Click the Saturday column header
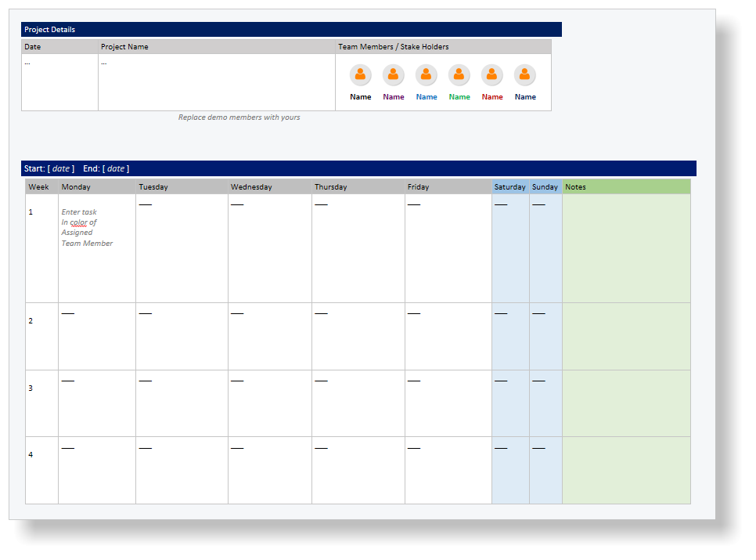Screen dimensions: 756x560 coord(509,187)
